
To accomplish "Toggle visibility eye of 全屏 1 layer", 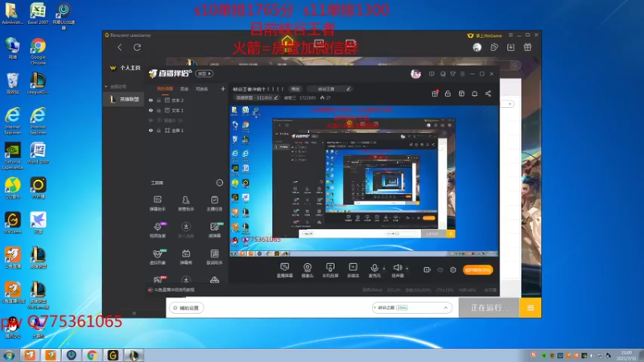I will 151,130.
